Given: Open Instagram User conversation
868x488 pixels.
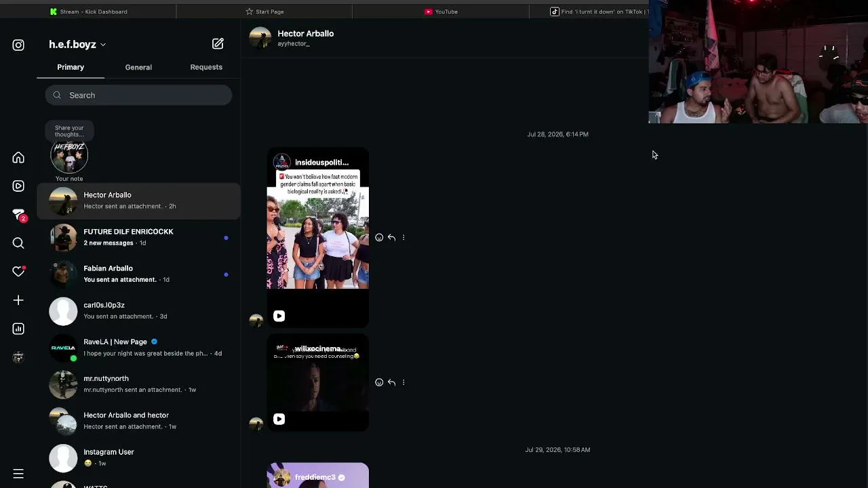Looking at the screenshot, I should pyautogui.click(x=138, y=457).
